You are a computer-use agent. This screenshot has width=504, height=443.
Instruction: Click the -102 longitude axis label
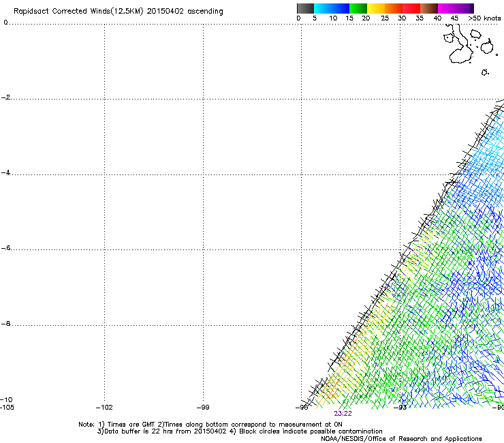(x=104, y=408)
